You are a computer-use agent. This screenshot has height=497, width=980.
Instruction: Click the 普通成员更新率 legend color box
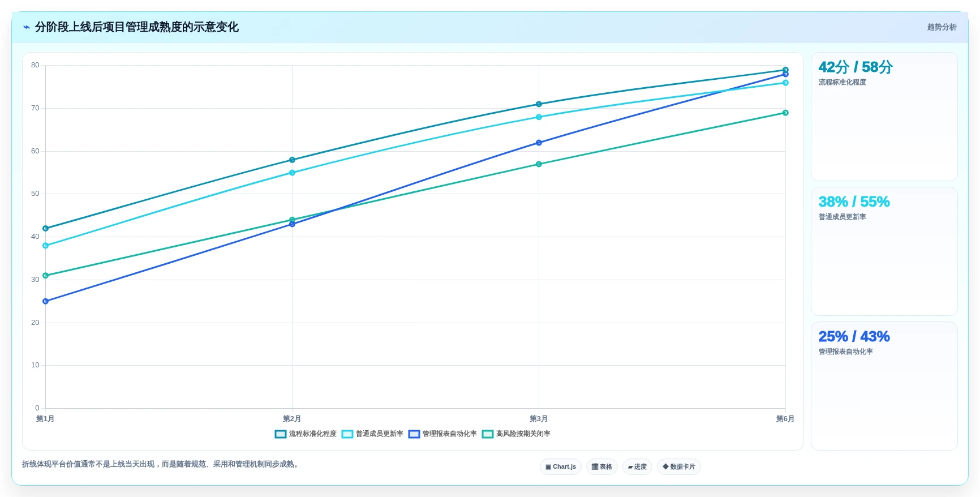click(x=347, y=434)
